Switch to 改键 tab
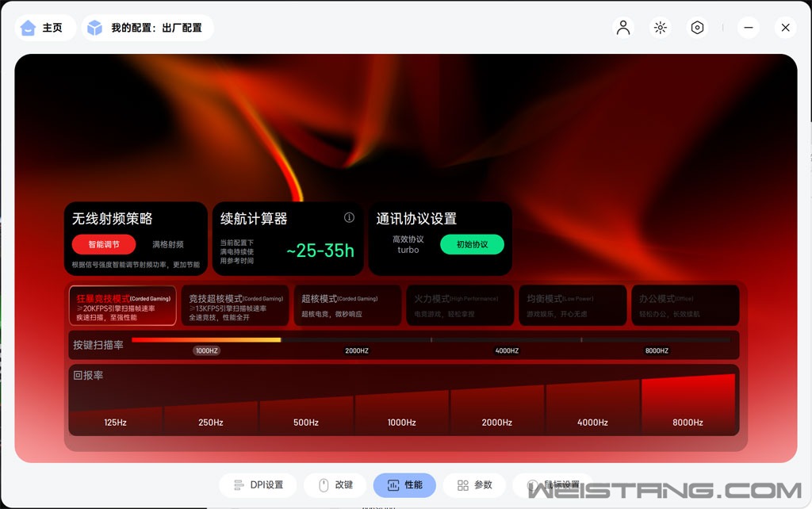Viewport: 812px width, 509px height. click(335, 485)
